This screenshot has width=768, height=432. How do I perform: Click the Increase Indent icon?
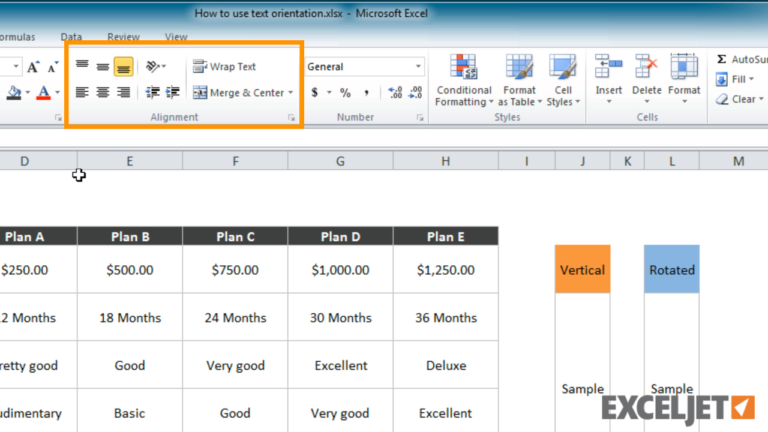pyautogui.click(x=173, y=92)
